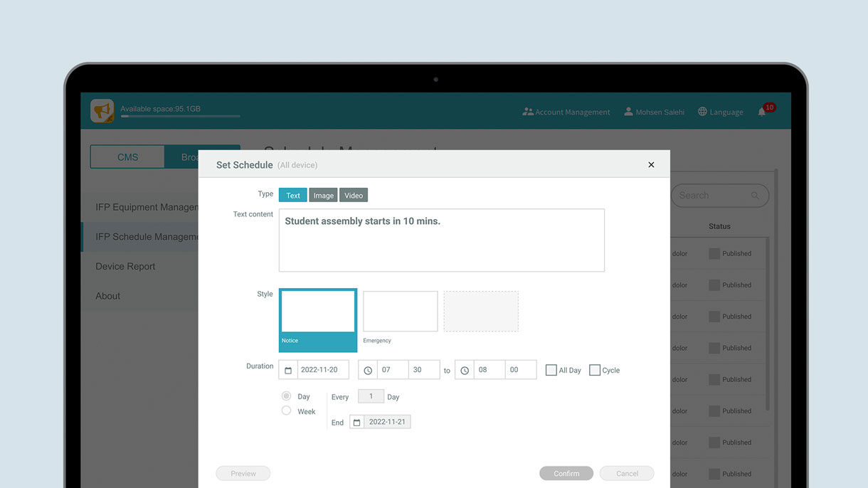
Task: Click the end time clock icon
Action: click(465, 370)
